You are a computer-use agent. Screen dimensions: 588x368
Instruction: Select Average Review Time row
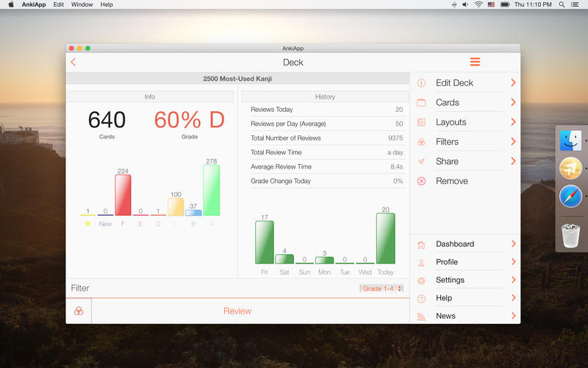coord(326,167)
